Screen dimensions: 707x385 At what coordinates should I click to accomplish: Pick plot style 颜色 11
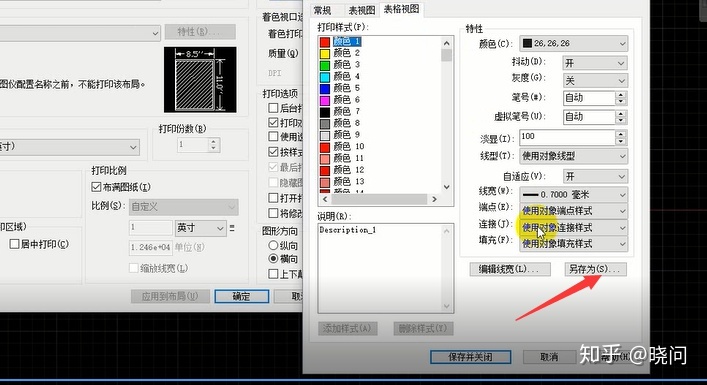349,158
